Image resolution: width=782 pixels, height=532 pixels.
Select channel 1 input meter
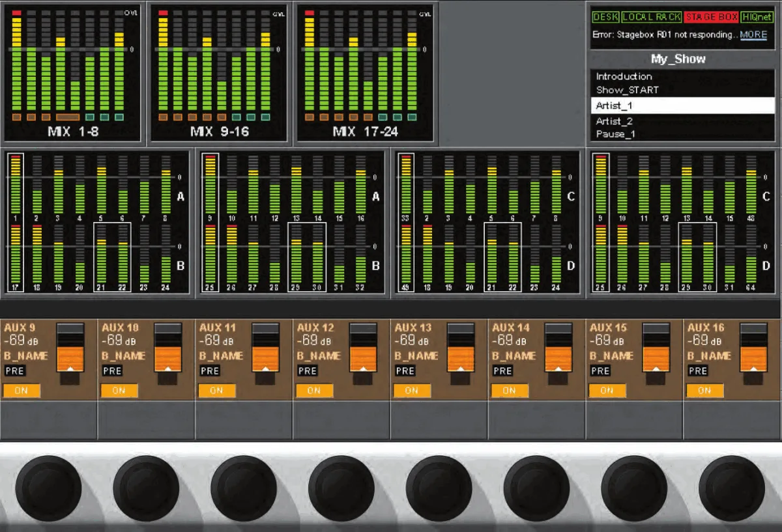point(16,188)
